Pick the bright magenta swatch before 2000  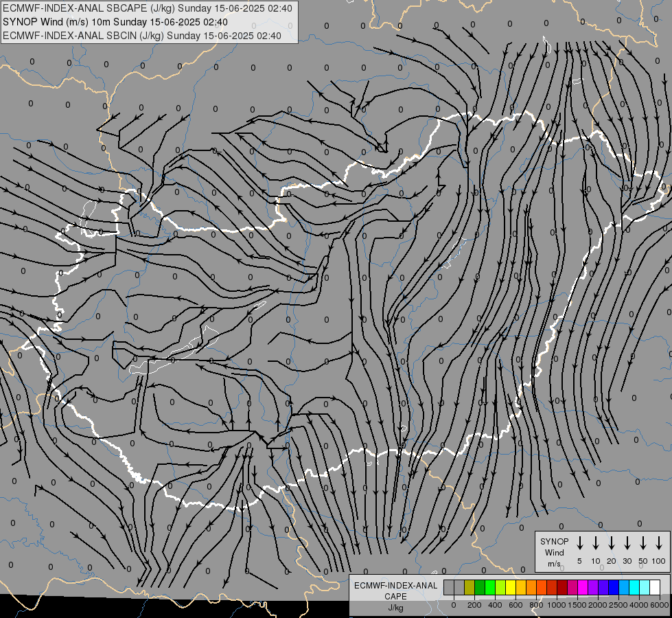click(583, 587)
